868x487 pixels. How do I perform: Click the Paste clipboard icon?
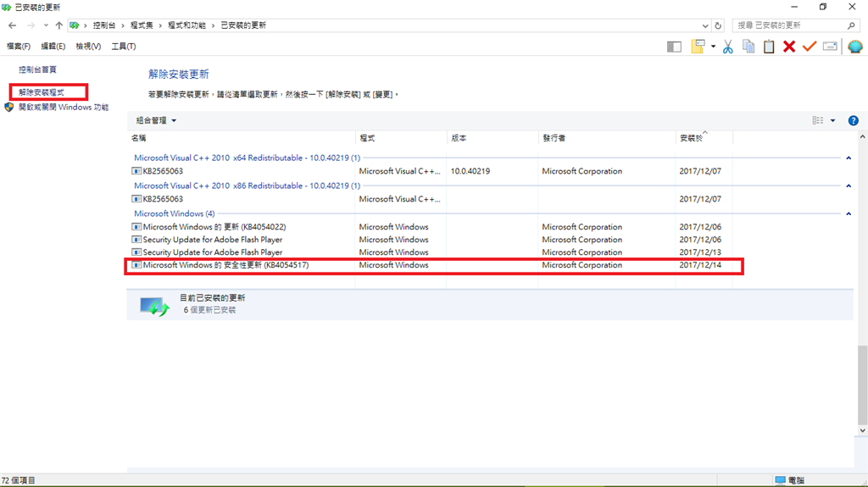click(769, 47)
